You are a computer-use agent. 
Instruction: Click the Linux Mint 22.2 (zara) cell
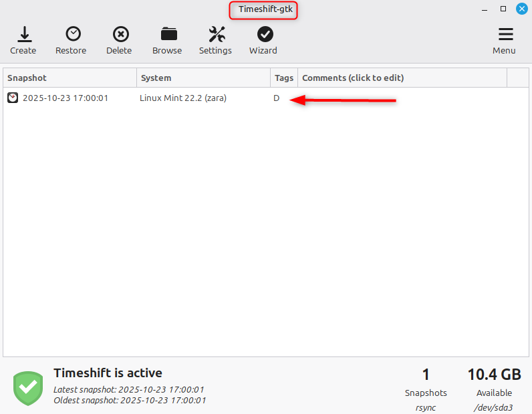tap(183, 98)
